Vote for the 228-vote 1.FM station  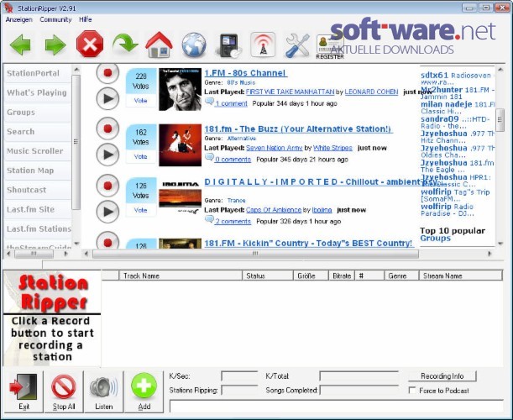pyautogui.click(x=141, y=101)
